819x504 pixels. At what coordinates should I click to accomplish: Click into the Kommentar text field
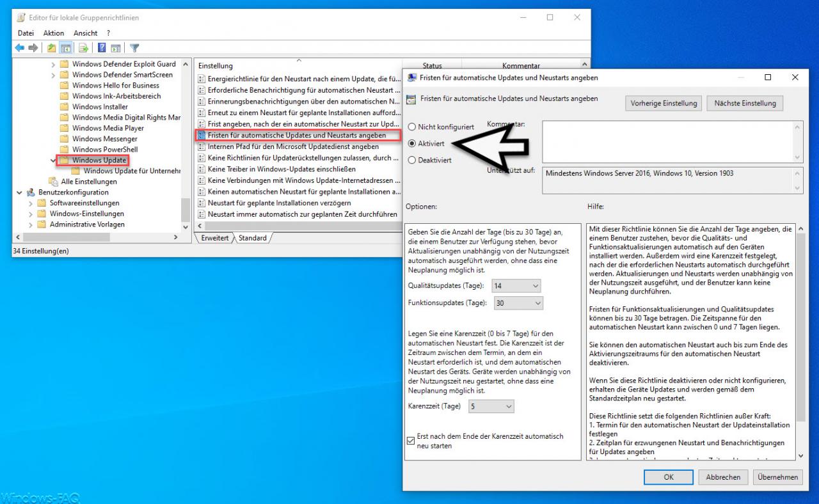[668, 141]
